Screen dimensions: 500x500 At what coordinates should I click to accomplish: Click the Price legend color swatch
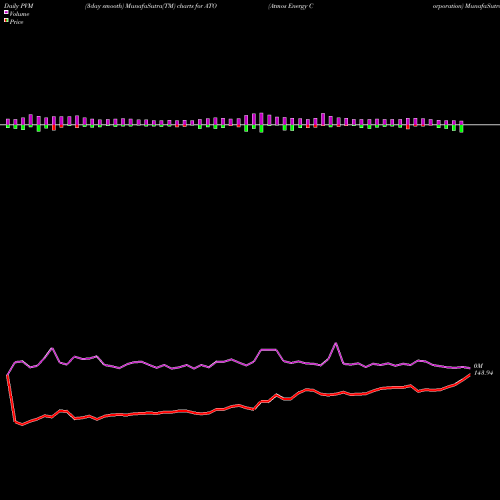(x=6, y=21)
